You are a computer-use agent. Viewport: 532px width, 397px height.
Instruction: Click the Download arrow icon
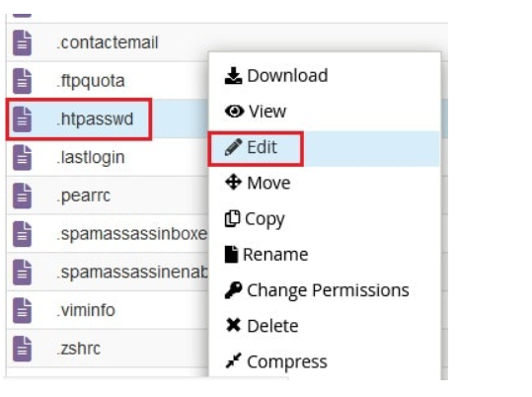click(233, 75)
